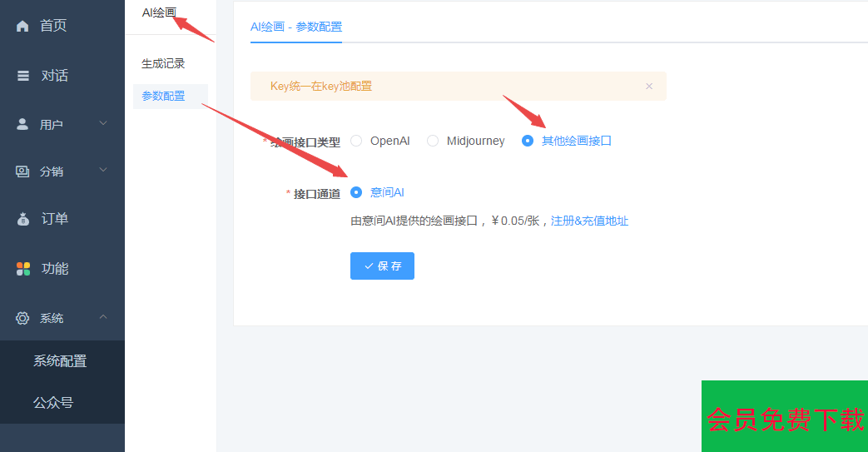Open 系统配置 in the system submenu
868x452 pixels.
click(60, 361)
